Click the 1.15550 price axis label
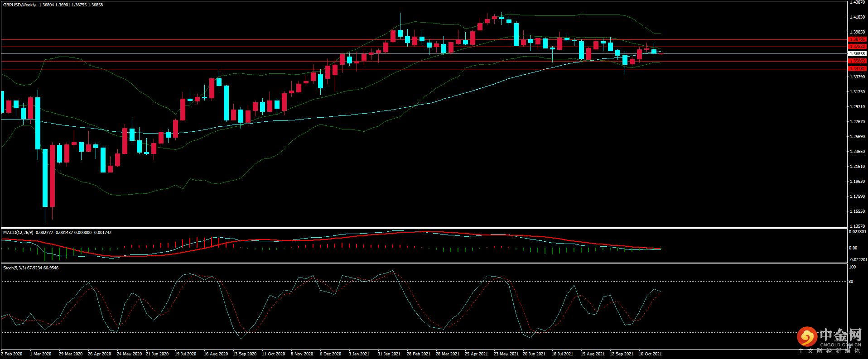The height and width of the screenshot is (359, 868). (x=857, y=211)
